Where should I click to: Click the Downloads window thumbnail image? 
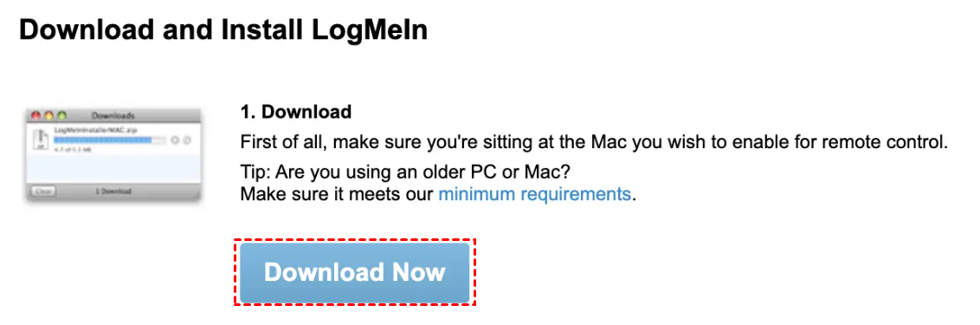click(x=113, y=154)
